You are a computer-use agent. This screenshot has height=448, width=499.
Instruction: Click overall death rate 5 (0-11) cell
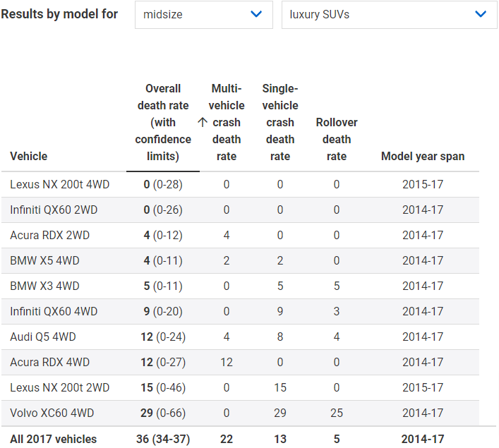(163, 286)
